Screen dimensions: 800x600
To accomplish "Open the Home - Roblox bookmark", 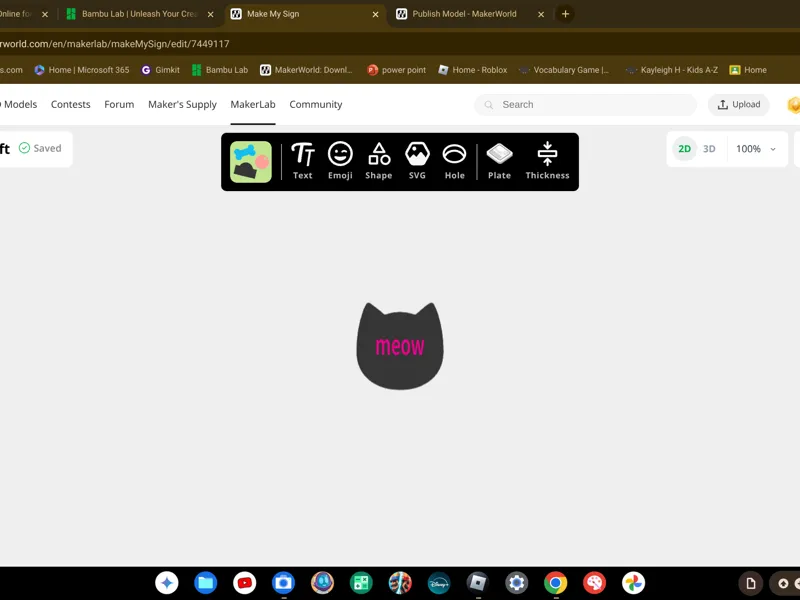I will pos(472,70).
